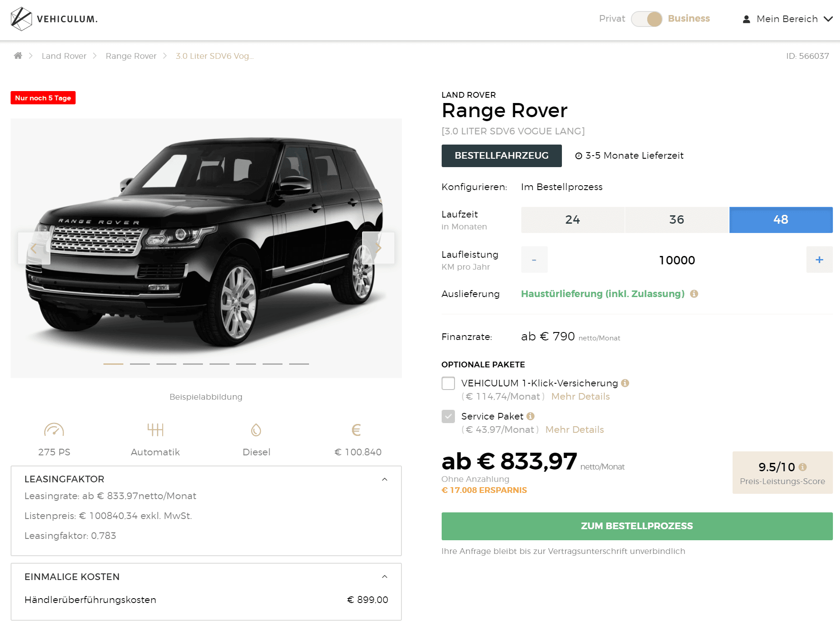
Task: Click the home icon in breadcrumb
Action: [x=18, y=56]
